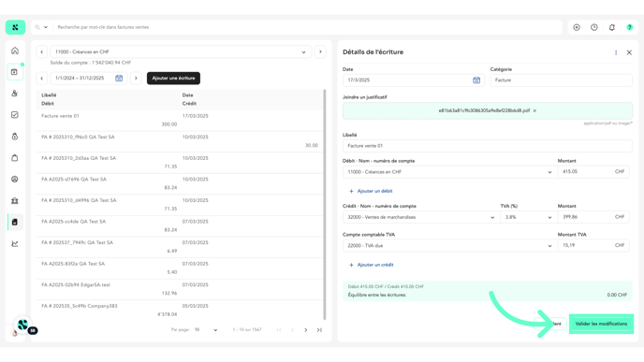Image resolution: width=644 pixels, height=362 pixels.
Task: Open the profile circle icon in sidebar
Action: pyautogui.click(x=15, y=179)
